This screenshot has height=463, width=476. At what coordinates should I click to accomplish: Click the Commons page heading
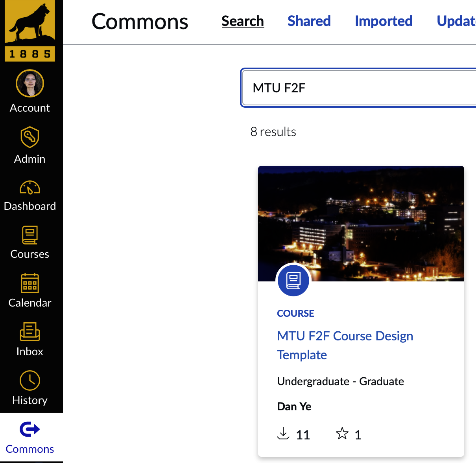[x=140, y=22]
